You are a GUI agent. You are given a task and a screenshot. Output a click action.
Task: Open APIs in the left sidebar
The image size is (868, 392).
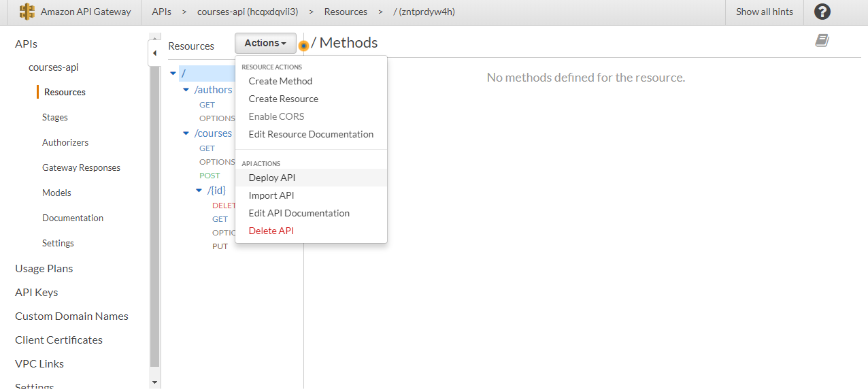click(26, 44)
